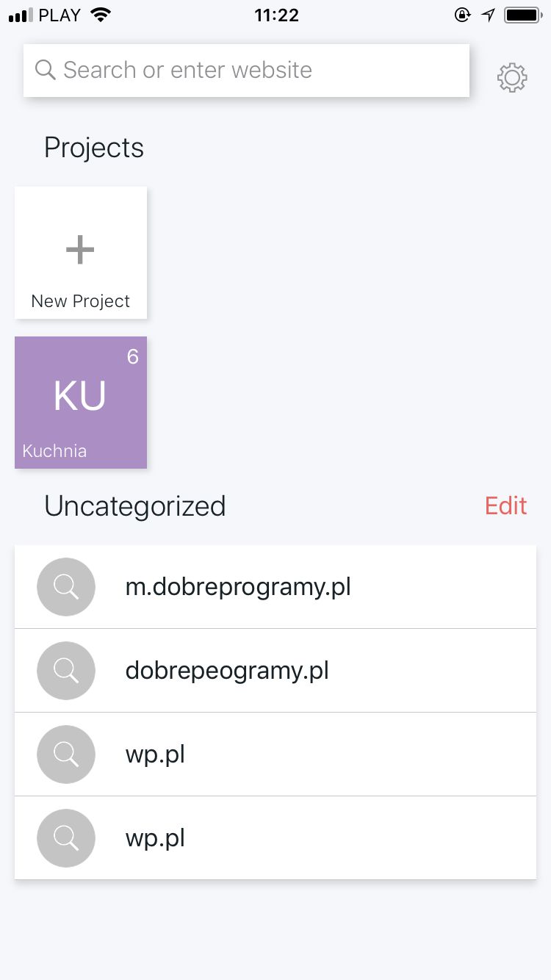
Task: Tap the Wi-Fi icon in the status bar
Action: click(x=100, y=15)
